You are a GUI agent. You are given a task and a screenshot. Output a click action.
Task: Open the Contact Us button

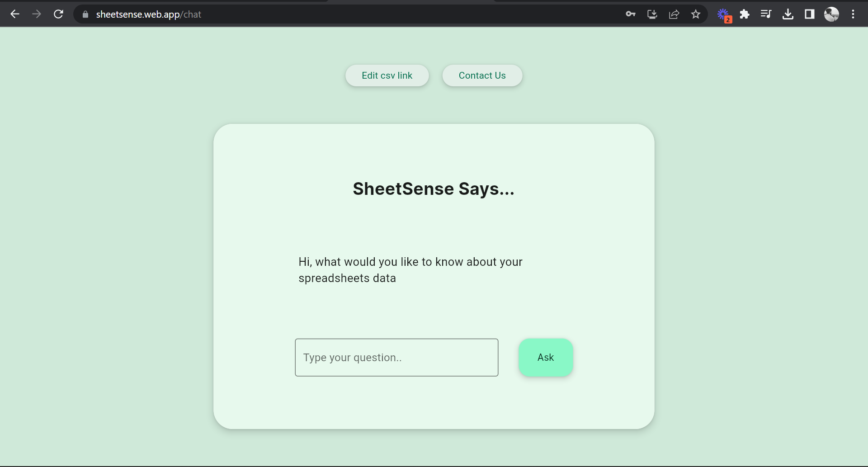click(482, 75)
